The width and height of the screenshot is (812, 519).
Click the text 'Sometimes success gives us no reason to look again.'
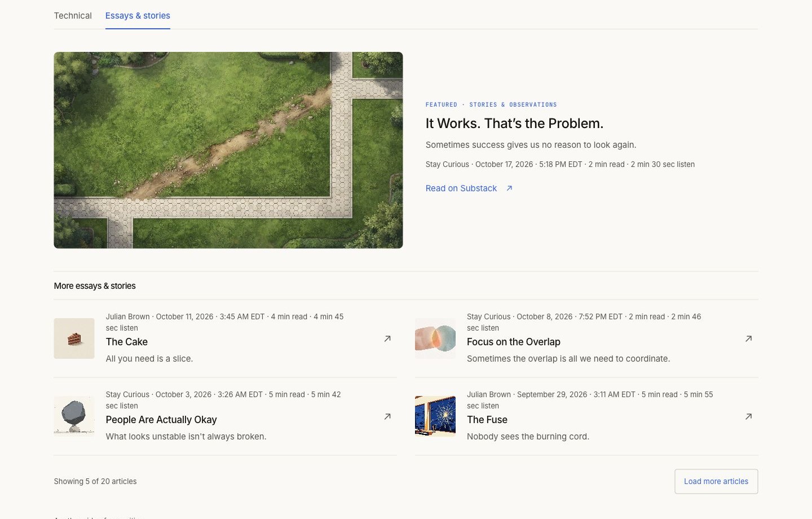[x=531, y=145]
